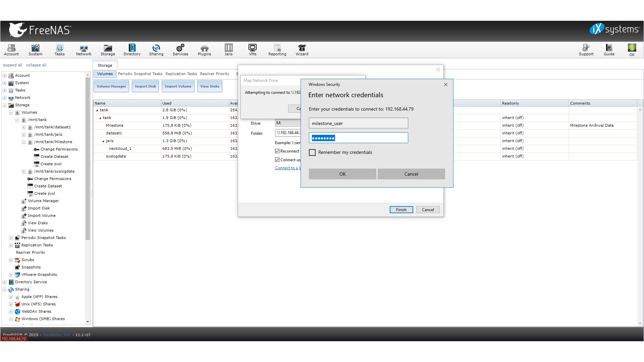Click the FreeNAS logo
The width and height of the screenshot is (644, 362).
(40, 30)
